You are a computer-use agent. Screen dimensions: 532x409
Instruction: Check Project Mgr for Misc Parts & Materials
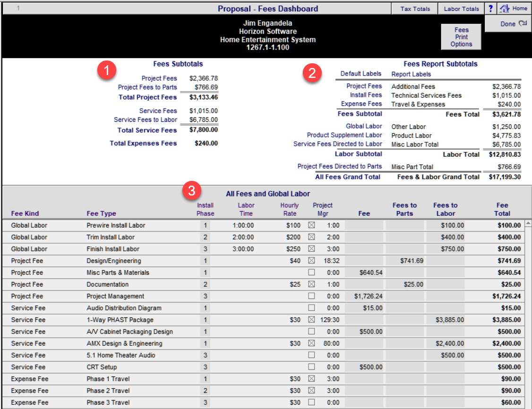(311, 273)
